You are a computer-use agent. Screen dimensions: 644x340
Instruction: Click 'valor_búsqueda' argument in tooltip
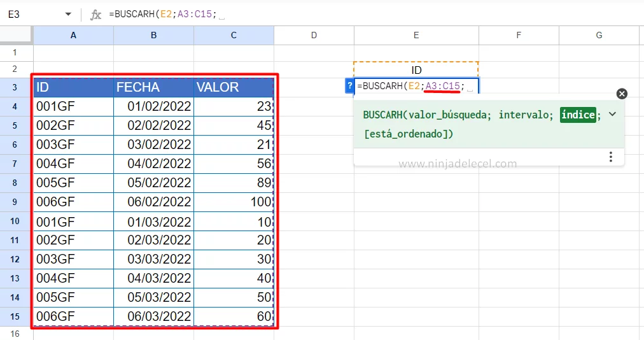coord(448,115)
